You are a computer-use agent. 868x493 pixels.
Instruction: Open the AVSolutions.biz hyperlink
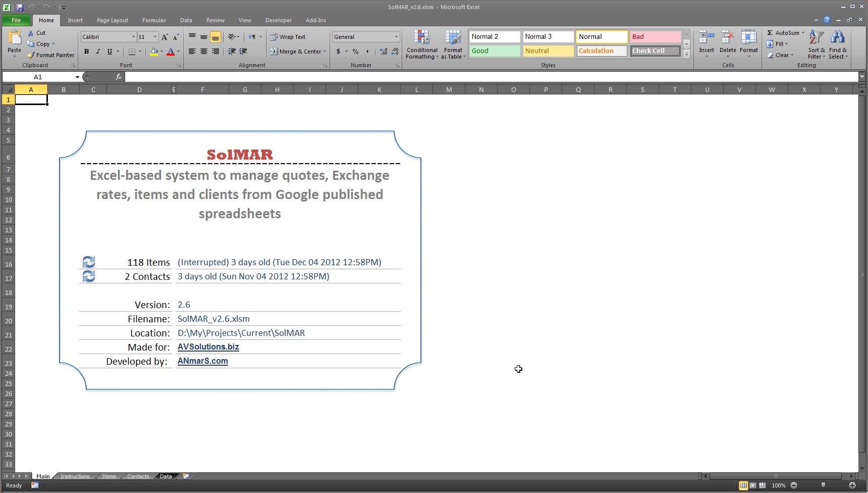208,347
